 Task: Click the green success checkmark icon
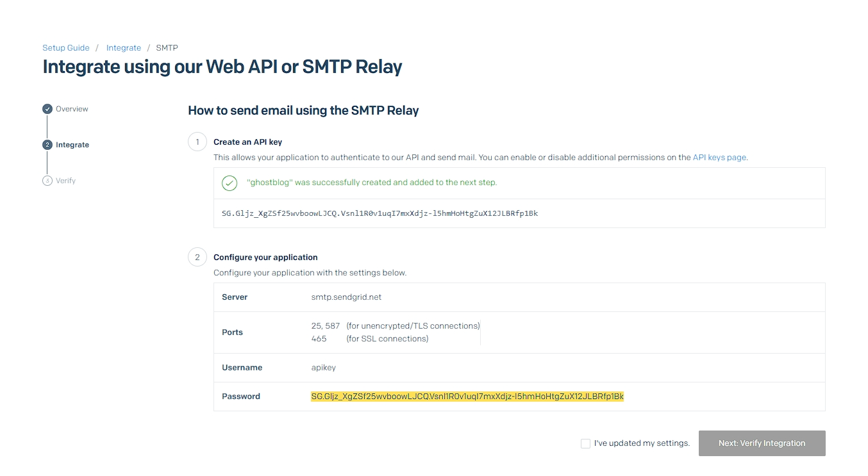[230, 183]
